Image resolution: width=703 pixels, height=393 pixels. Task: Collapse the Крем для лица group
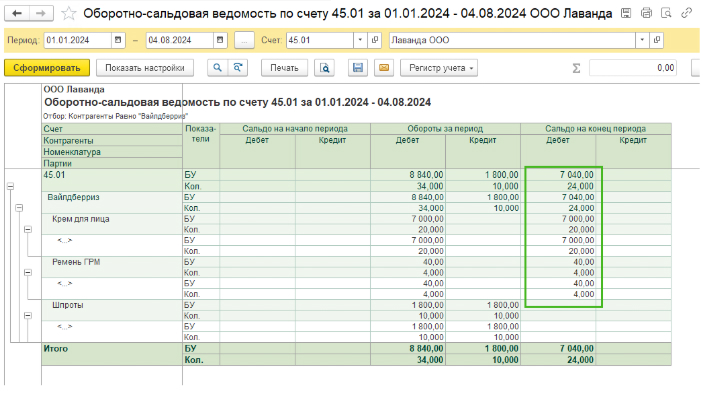point(28,229)
